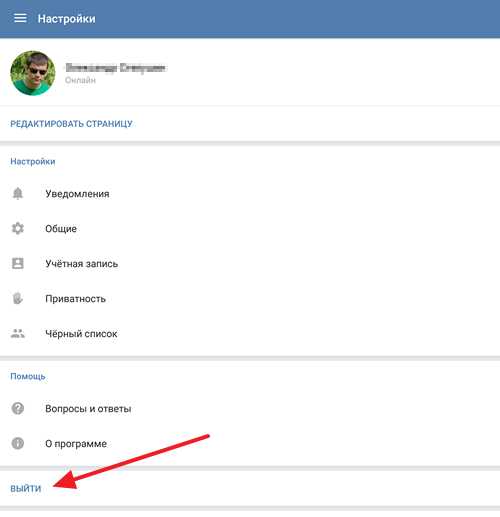Click the bell icon for notifications
Screen dimensions: 500x517
pos(18,193)
